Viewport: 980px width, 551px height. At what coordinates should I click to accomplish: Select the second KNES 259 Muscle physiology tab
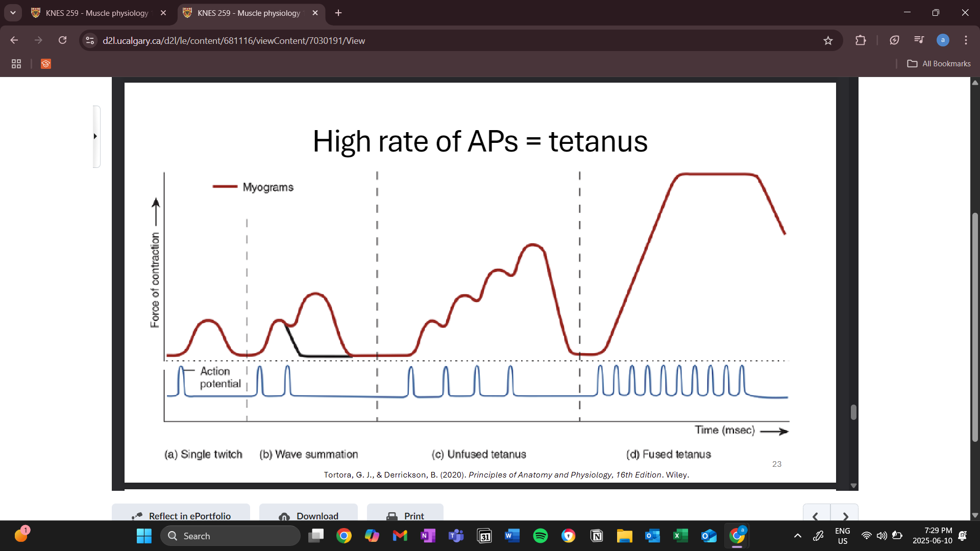249,13
